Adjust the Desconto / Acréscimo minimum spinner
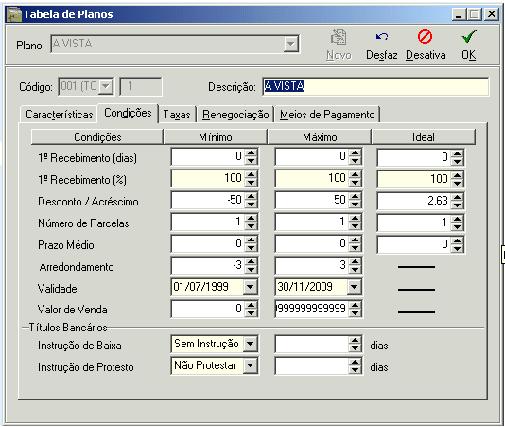 pyautogui.click(x=251, y=200)
